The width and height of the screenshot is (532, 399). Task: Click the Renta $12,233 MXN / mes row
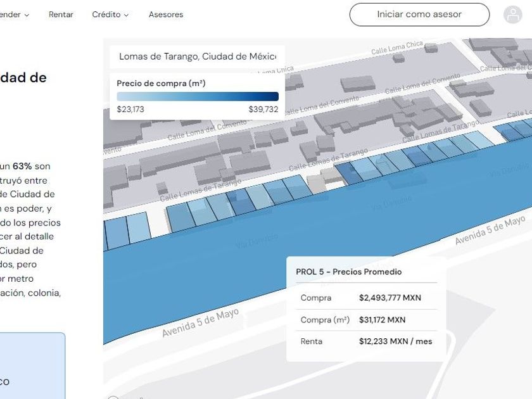pyautogui.click(x=366, y=341)
